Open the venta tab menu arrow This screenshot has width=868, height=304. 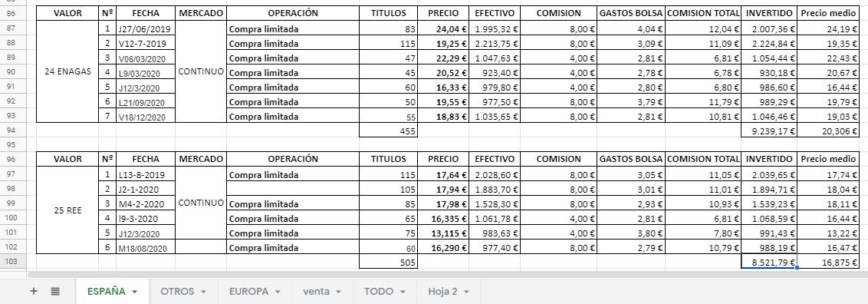coord(338,292)
